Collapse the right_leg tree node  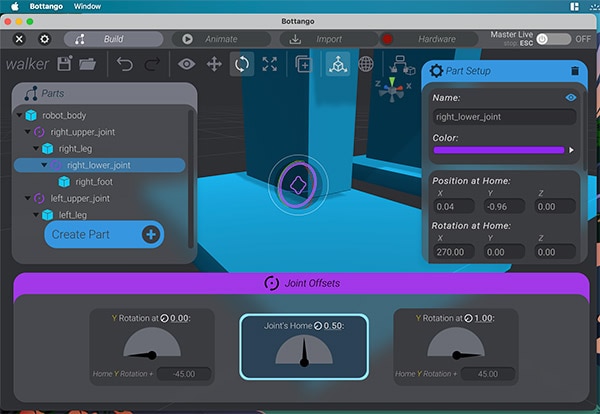point(36,149)
